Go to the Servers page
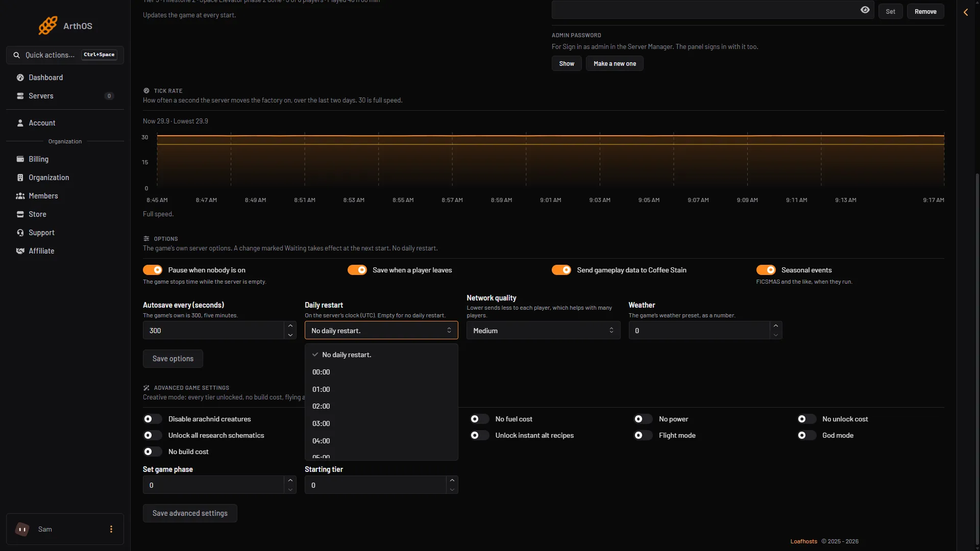Viewport: 980px width, 551px height. pos(65,96)
